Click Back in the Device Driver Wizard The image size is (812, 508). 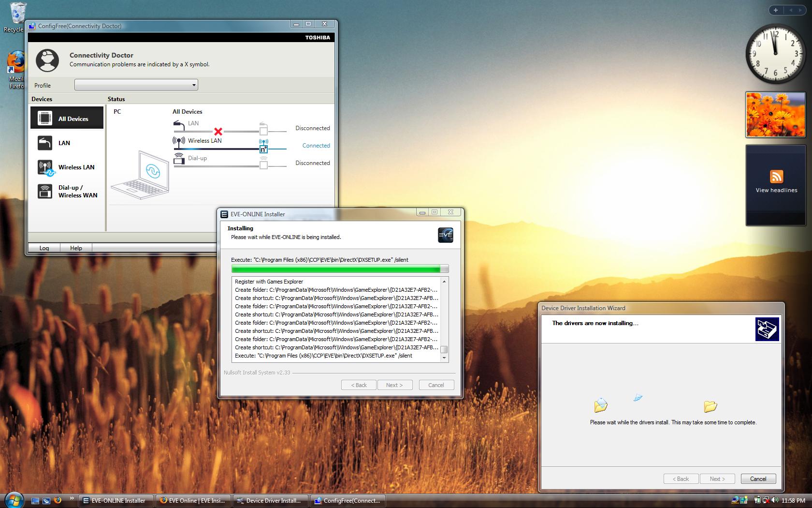(681, 479)
